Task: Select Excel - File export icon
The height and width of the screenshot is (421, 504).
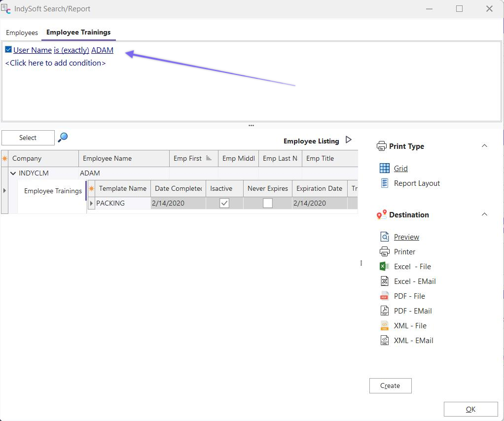Action: pos(385,266)
